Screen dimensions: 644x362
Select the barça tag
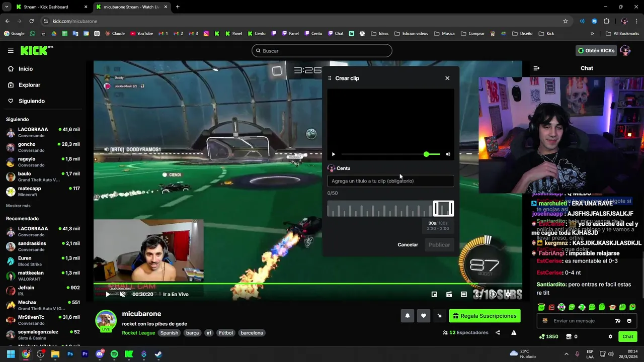pyautogui.click(x=193, y=333)
